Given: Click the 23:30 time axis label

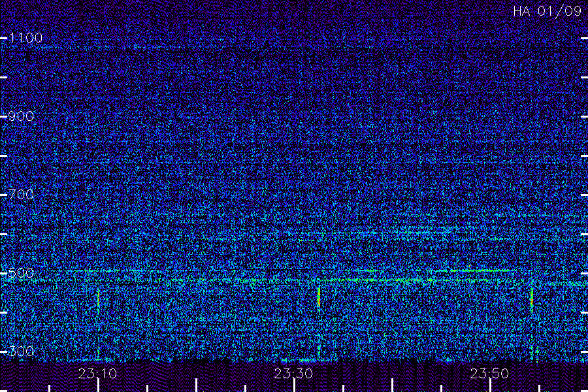Looking at the screenshot, I should (x=293, y=374).
